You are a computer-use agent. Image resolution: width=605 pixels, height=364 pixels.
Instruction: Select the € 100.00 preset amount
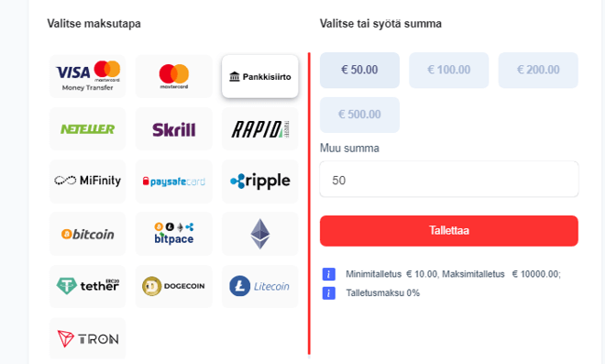pos(449,71)
